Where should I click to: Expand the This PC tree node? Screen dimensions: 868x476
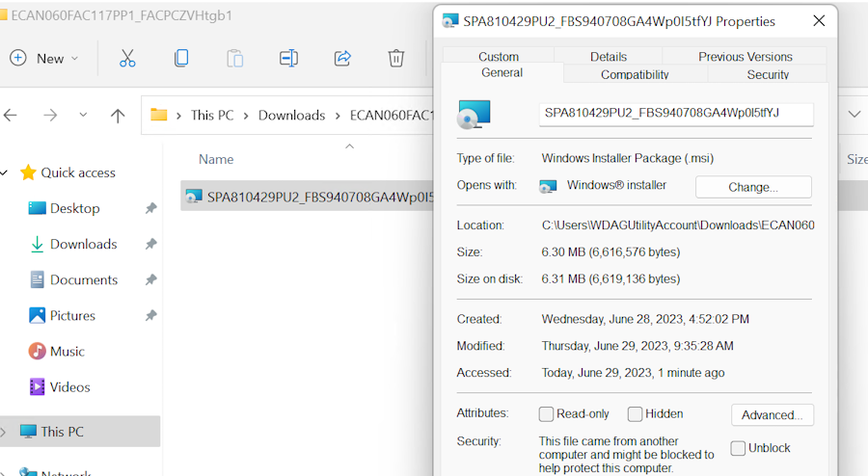pyautogui.click(x=3, y=432)
